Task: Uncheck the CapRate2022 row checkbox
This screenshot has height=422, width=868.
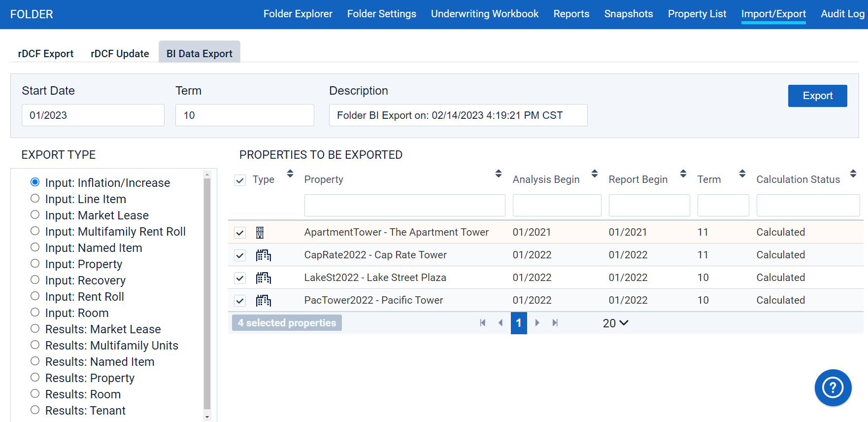Action: (240, 255)
